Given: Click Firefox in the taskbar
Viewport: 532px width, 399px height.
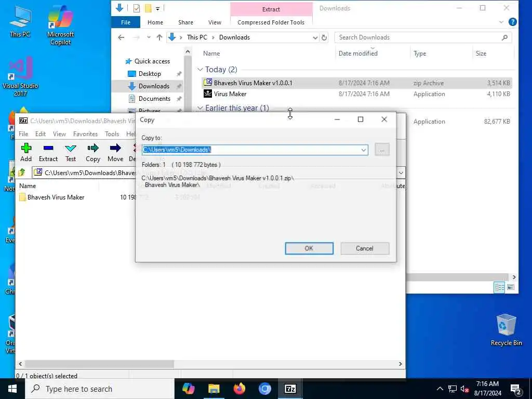Looking at the screenshot, I should [239, 389].
